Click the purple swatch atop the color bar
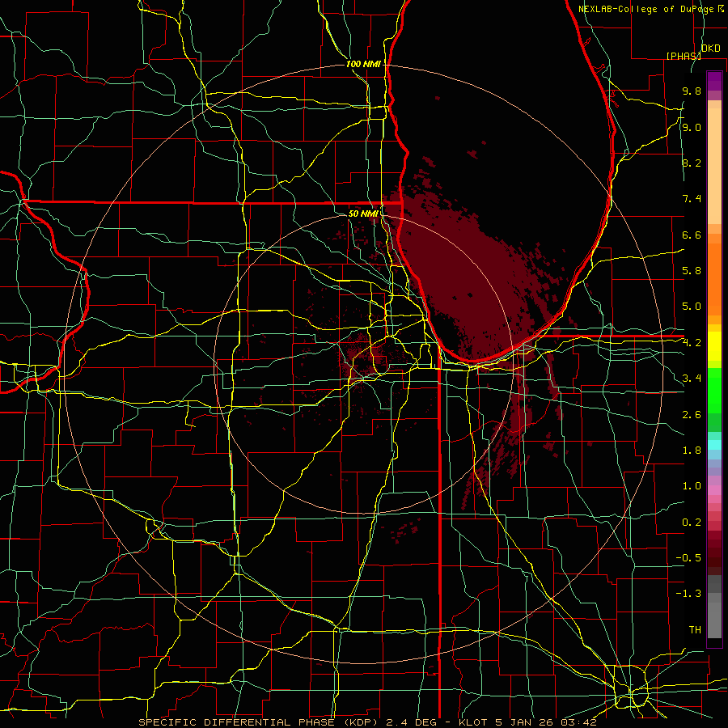Image resolution: width=728 pixels, height=728 pixels. click(x=714, y=81)
